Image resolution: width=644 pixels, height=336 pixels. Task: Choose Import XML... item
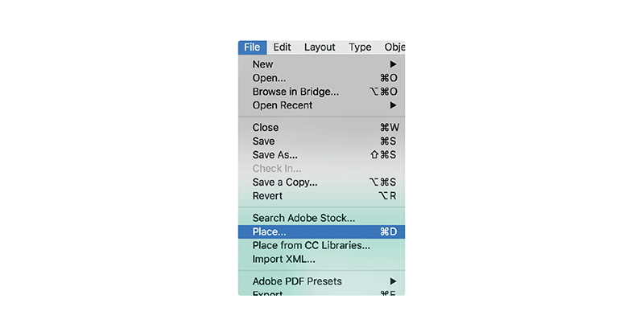[284, 259]
